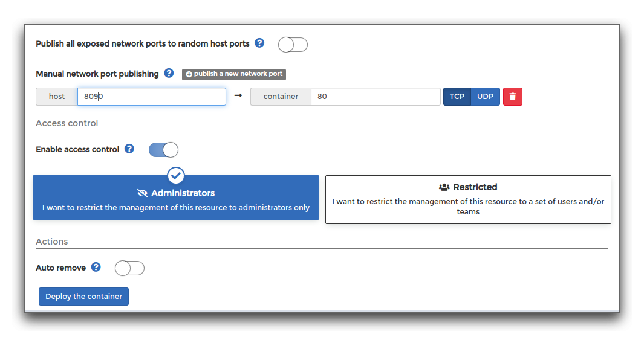Delete the port mapping with red trash icon
The image size is (644, 337).
[513, 97]
